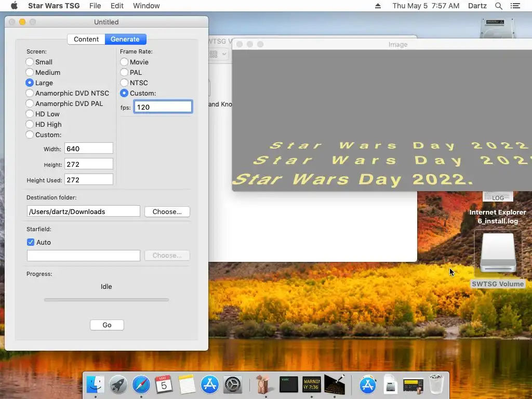Click the Width input field
This screenshot has width=532, height=399.
[88, 149]
